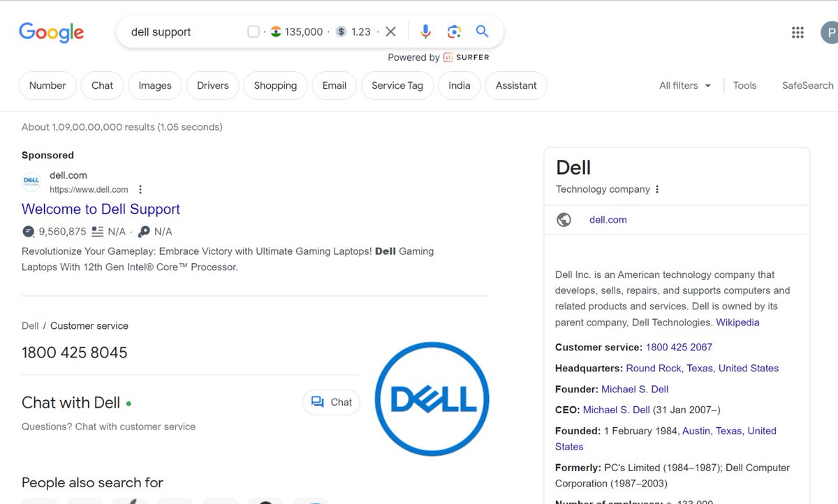Open Founder Michael S. Dell link
This screenshot has height=504, width=838.
[x=635, y=389]
